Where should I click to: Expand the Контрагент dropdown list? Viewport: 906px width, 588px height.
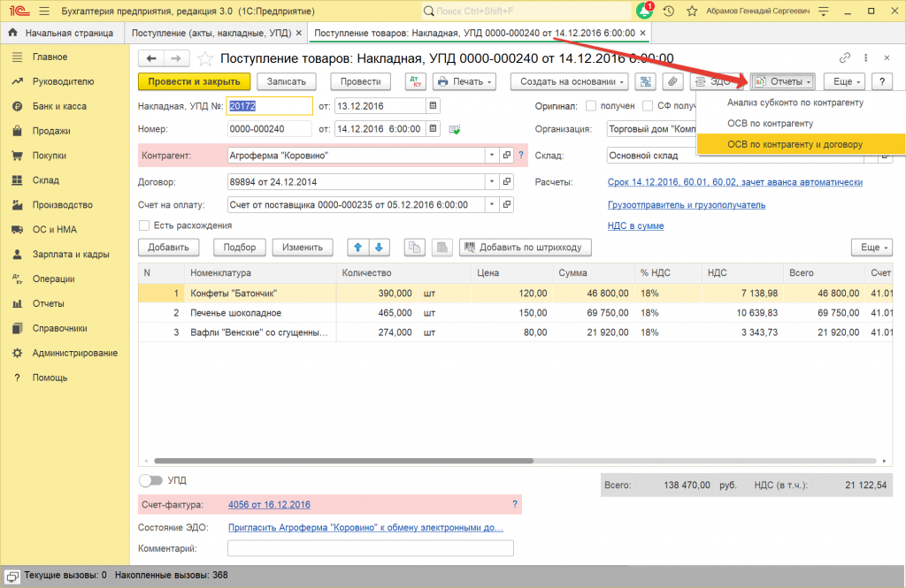coord(492,155)
